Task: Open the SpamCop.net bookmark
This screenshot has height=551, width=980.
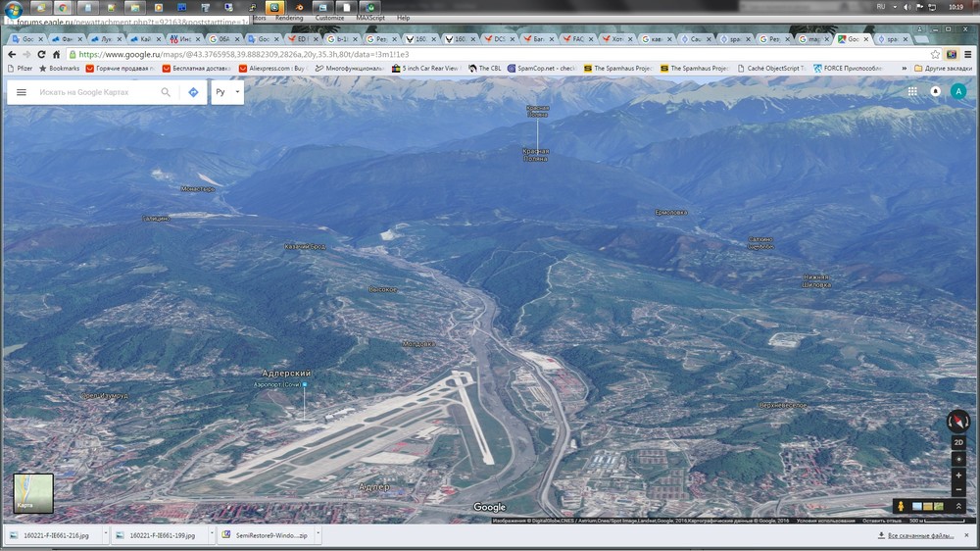Action: click(541, 69)
